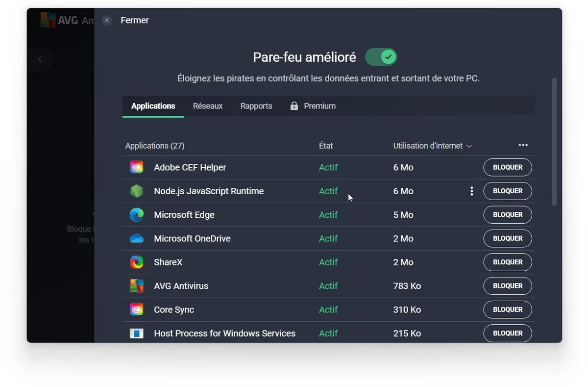
Task: Toggle the Pare-feu amélioré switch
Action: click(381, 57)
